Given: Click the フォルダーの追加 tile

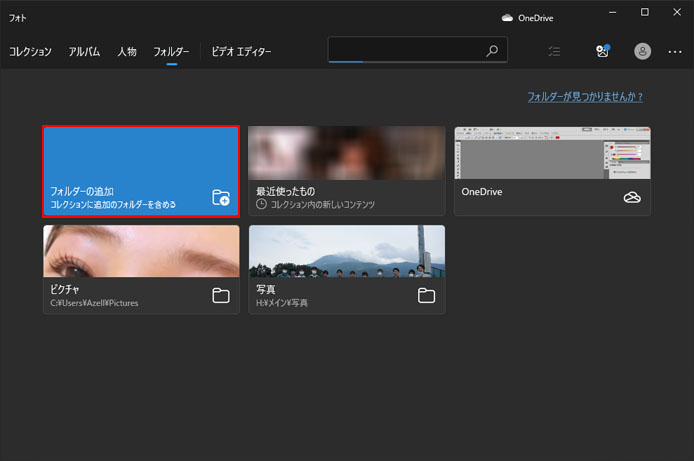Looking at the screenshot, I should (x=141, y=171).
